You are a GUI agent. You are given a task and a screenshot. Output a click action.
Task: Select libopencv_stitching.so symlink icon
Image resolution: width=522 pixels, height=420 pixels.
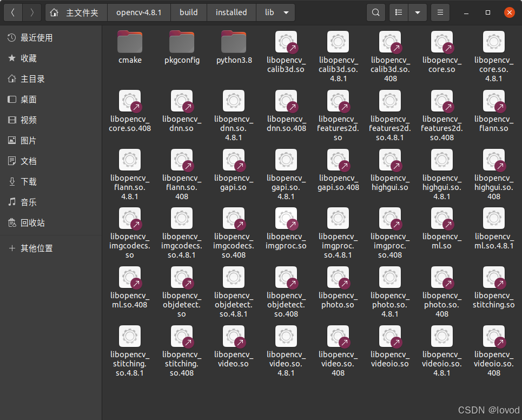(x=494, y=278)
